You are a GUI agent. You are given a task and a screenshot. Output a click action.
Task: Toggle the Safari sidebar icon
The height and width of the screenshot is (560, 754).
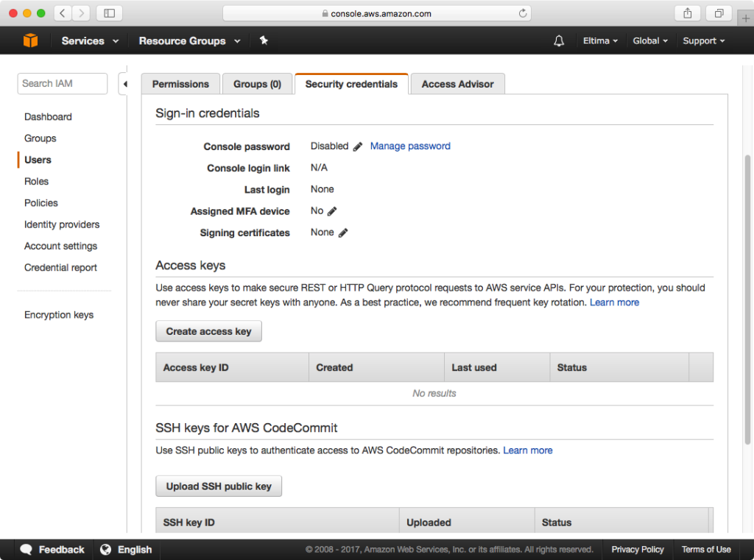tap(109, 13)
